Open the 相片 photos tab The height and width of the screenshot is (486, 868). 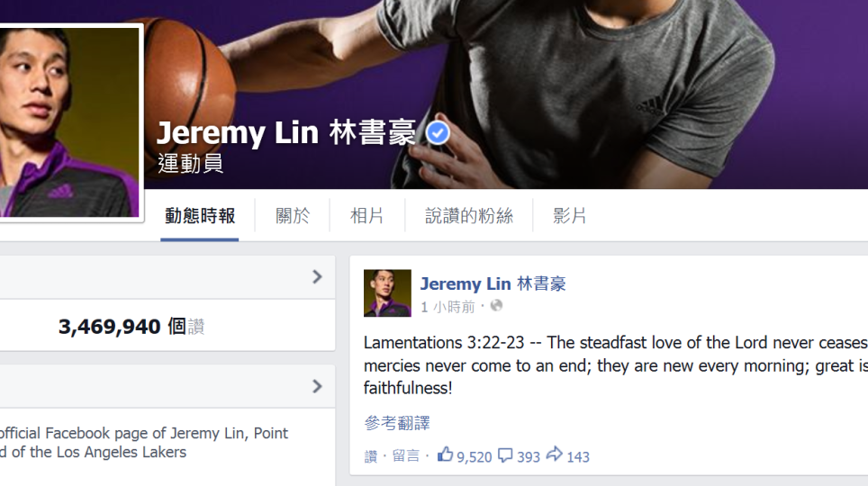(367, 216)
